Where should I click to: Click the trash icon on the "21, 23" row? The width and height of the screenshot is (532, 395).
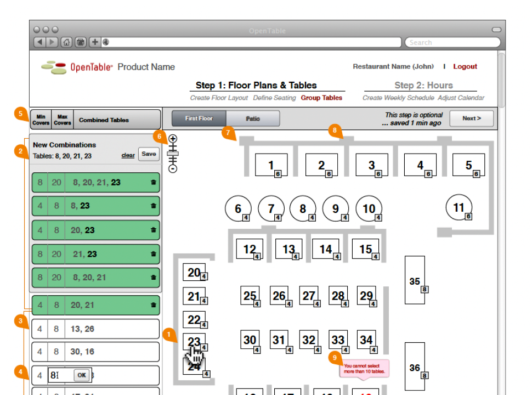153,254
